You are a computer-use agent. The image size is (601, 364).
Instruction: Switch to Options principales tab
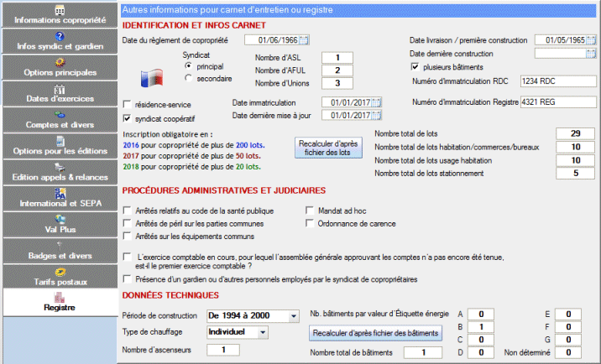[60, 67]
